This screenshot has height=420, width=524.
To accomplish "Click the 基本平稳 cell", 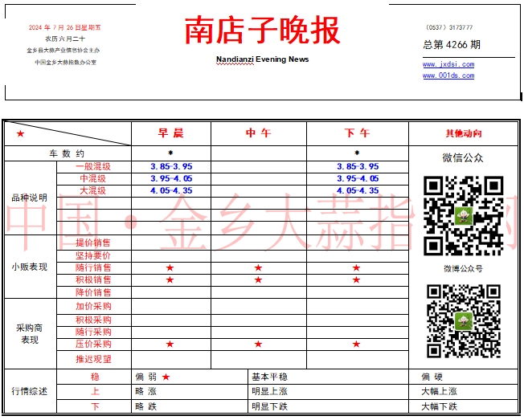I will click(x=269, y=377).
